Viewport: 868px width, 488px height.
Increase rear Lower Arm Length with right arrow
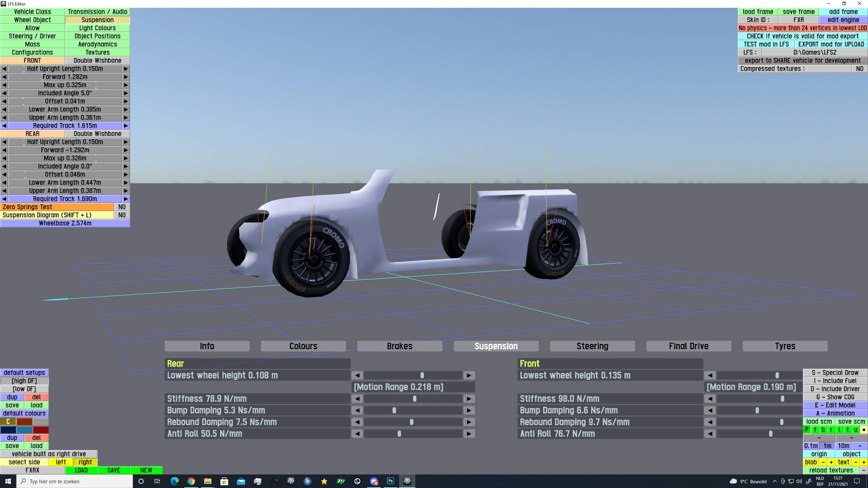tap(126, 183)
